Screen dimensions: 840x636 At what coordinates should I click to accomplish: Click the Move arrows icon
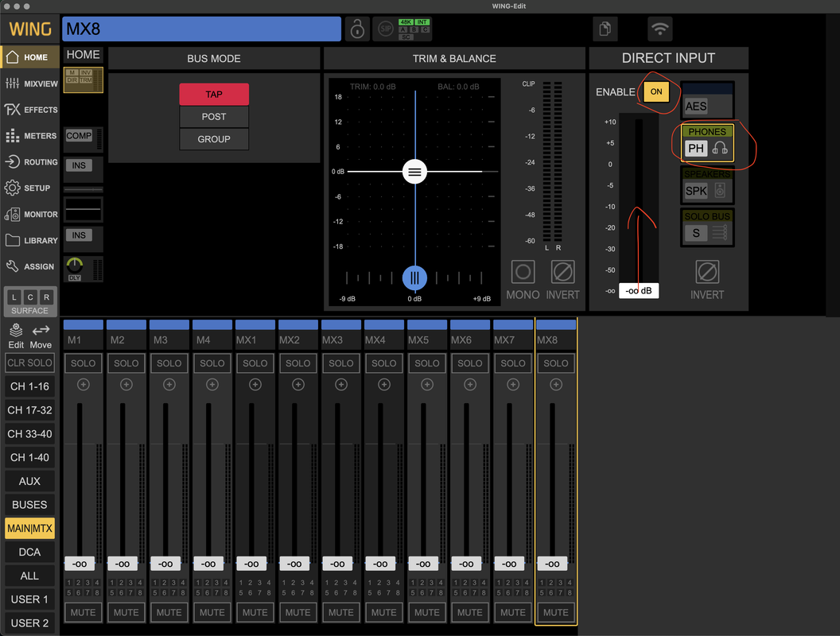(41, 335)
